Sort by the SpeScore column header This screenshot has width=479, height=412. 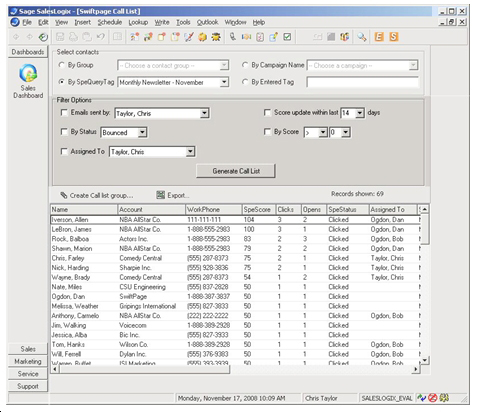(x=259, y=210)
